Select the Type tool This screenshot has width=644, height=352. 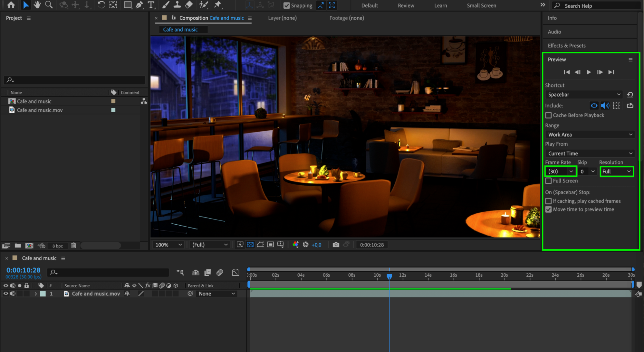151,5
